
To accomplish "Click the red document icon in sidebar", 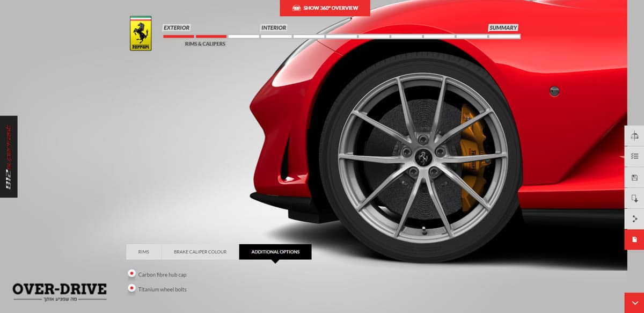I will (634, 239).
